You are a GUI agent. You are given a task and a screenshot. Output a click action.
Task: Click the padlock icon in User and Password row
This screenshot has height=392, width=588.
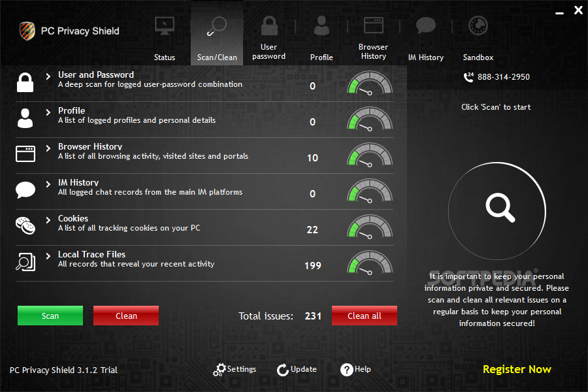pyautogui.click(x=25, y=82)
